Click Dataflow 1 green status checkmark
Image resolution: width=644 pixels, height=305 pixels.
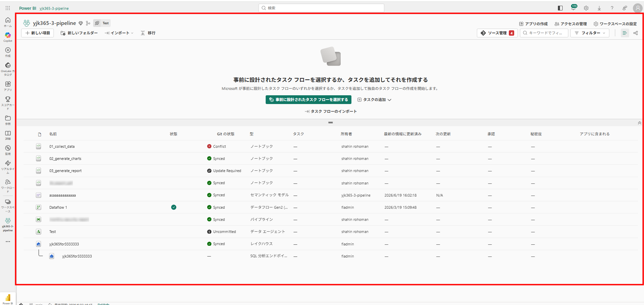click(174, 207)
